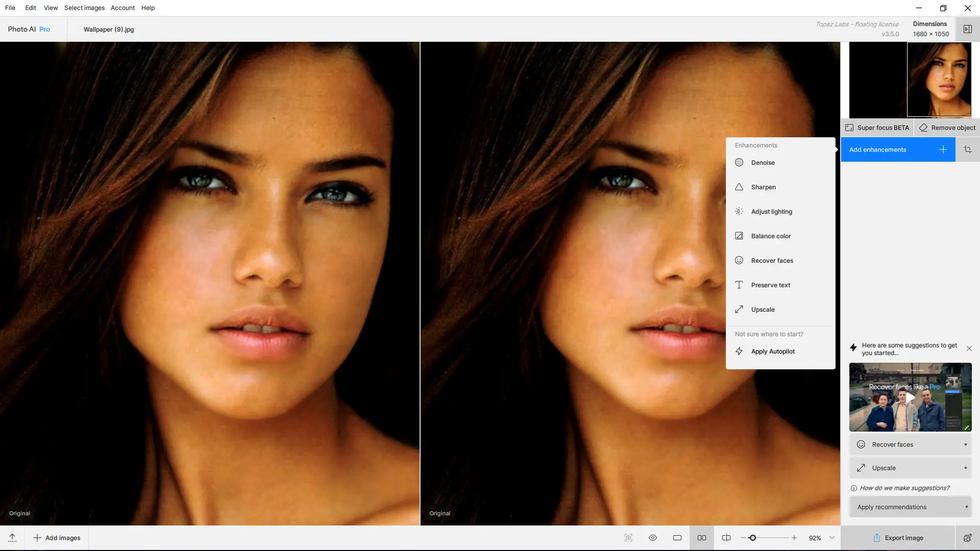980x551 pixels.
Task: Play the Recover faces tutorial video
Action: (x=910, y=397)
